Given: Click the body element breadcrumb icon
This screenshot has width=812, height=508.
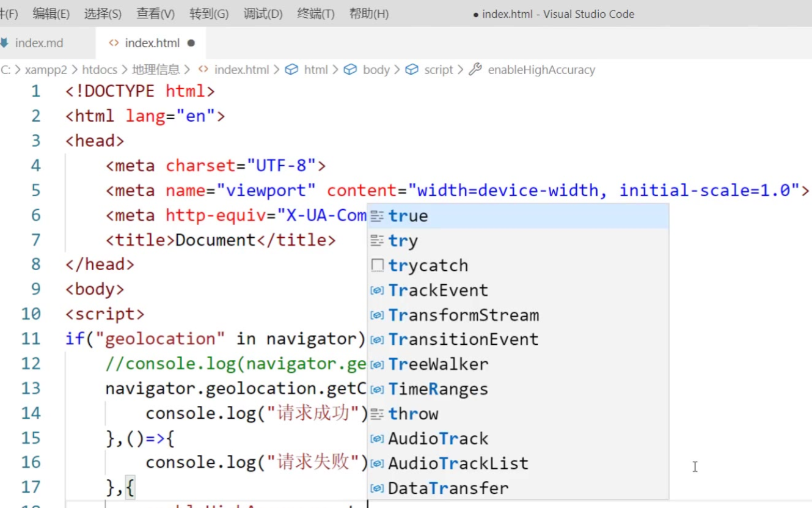Looking at the screenshot, I should pyautogui.click(x=350, y=70).
